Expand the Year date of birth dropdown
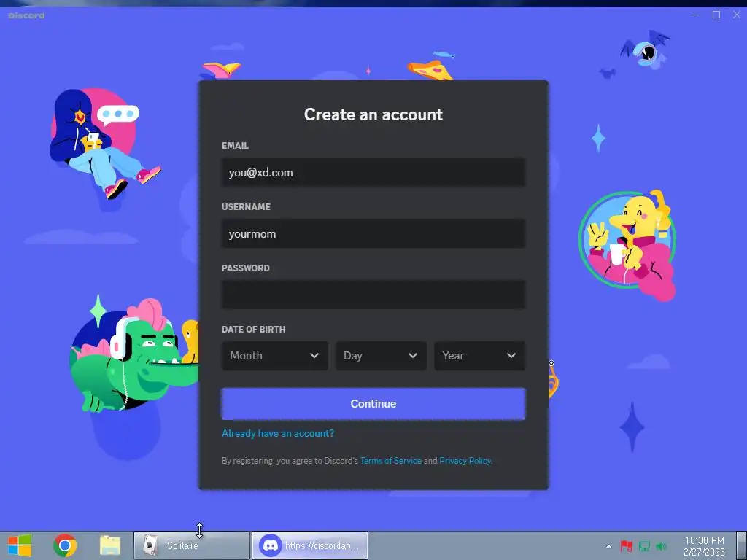 coord(480,356)
